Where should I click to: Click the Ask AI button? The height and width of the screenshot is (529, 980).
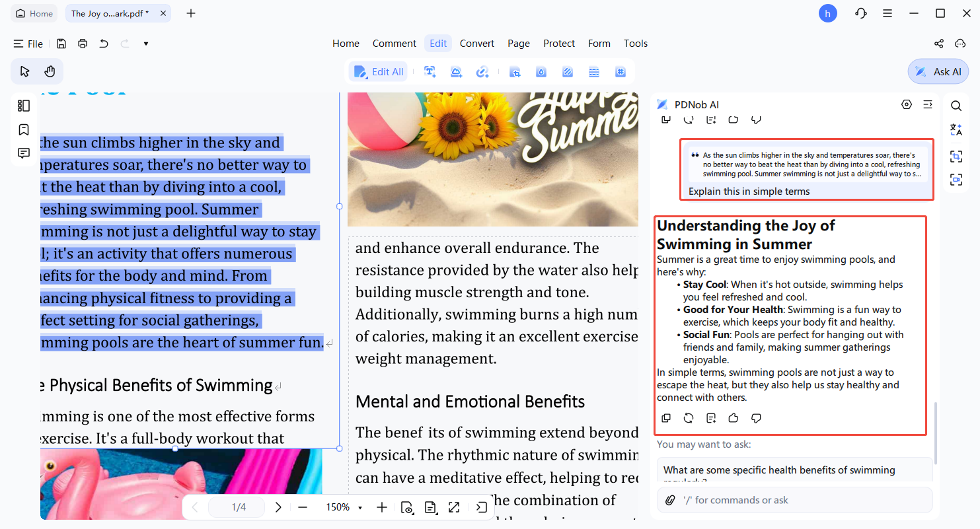coord(938,71)
